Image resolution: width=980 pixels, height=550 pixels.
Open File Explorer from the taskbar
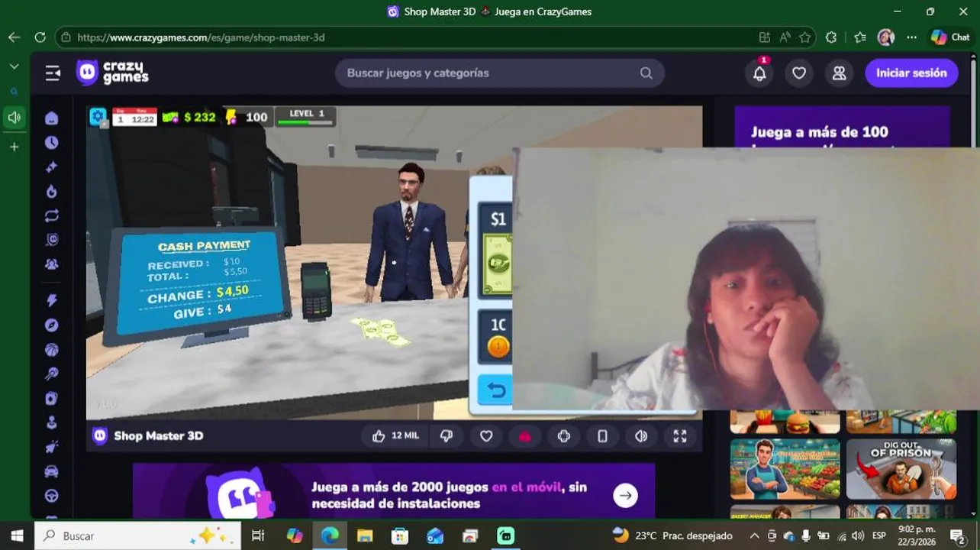[365, 536]
